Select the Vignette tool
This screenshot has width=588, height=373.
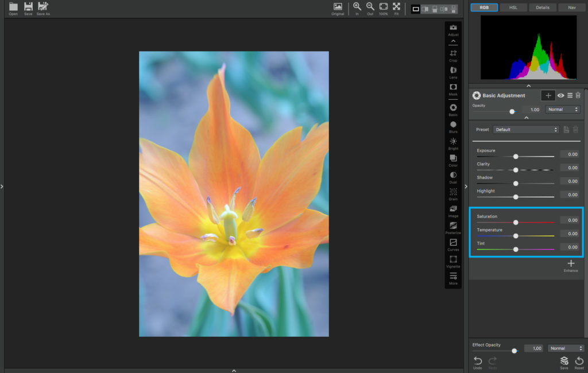pos(453,259)
